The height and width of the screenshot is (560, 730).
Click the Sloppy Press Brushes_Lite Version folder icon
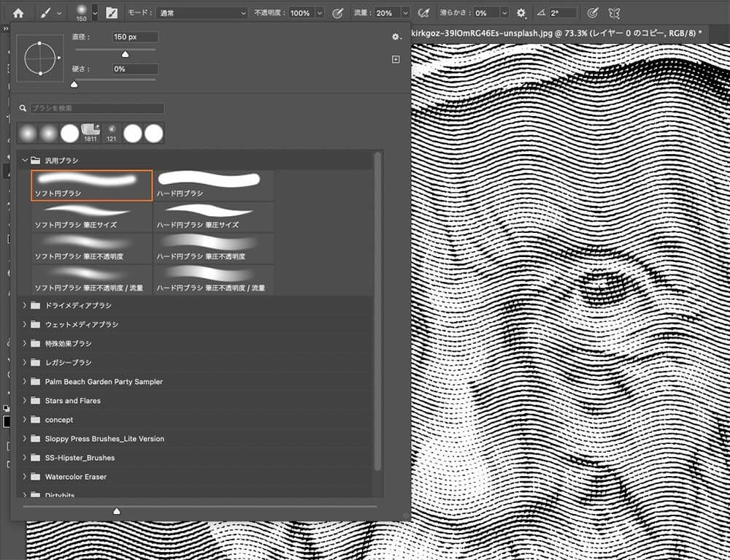tap(35, 439)
